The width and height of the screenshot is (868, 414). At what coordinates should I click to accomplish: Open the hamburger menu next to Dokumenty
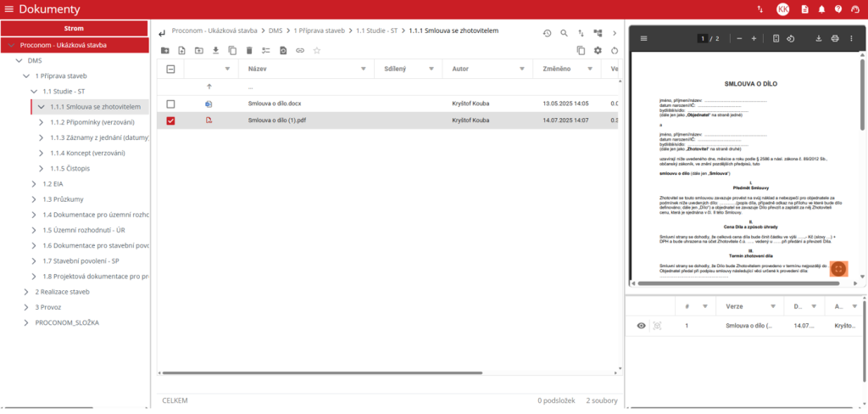[9, 9]
